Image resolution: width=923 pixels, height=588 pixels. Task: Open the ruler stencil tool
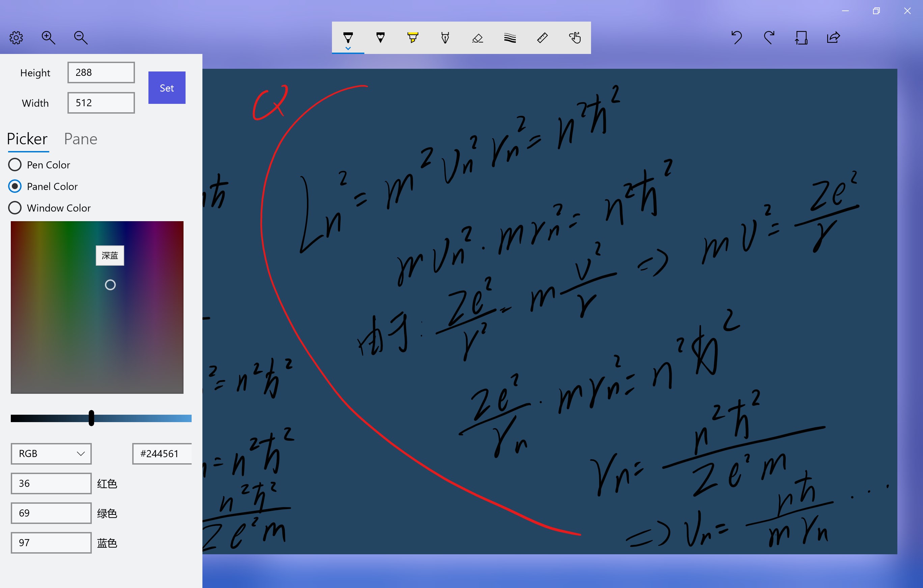click(x=542, y=37)
